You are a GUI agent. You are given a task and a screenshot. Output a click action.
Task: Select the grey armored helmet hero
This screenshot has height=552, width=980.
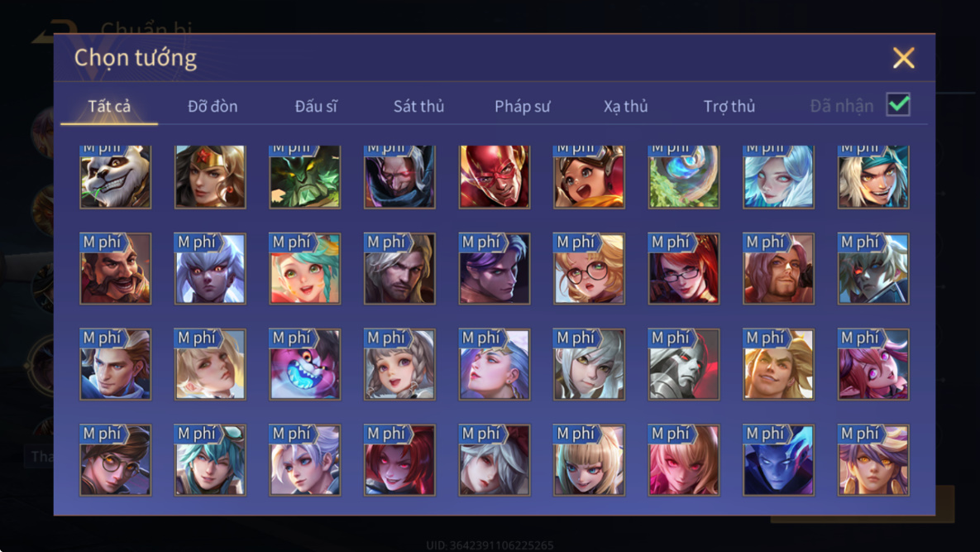tap(684, 364)
